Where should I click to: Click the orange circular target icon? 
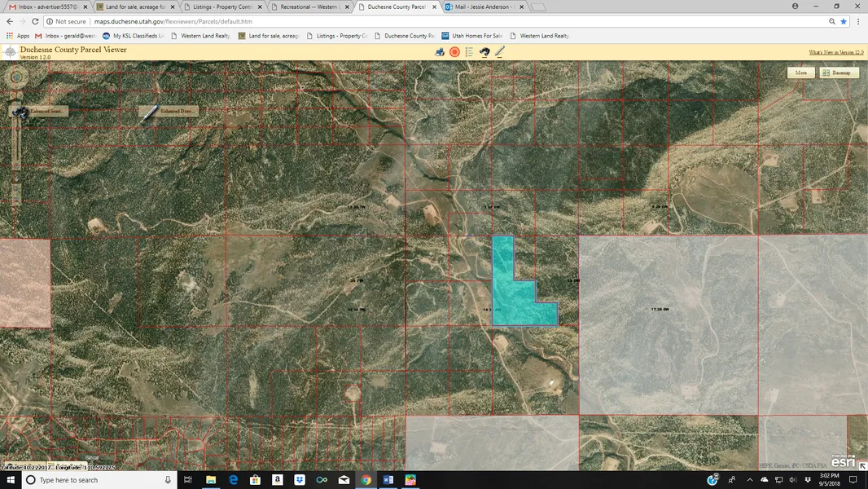click(x=454, y=52)
